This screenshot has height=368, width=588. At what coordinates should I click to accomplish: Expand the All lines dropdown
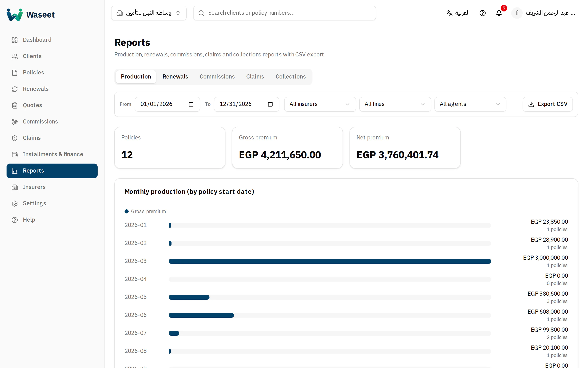click(x=395, y=104)
